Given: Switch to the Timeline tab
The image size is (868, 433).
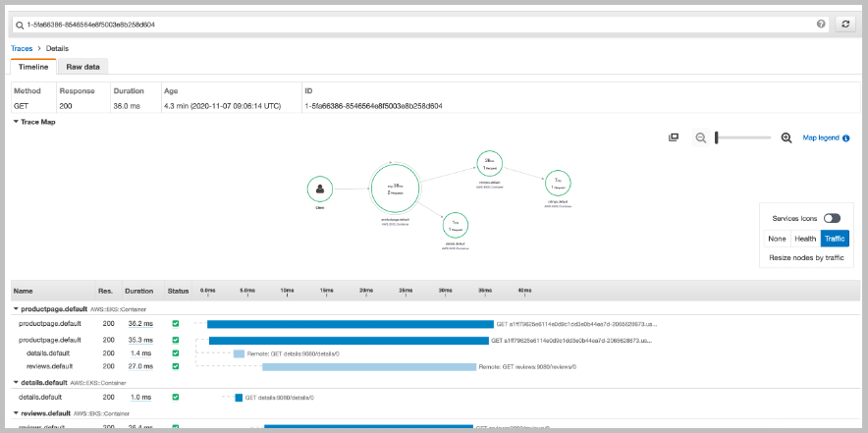Looking at the screenshot, I should click(x=33, y=67).
